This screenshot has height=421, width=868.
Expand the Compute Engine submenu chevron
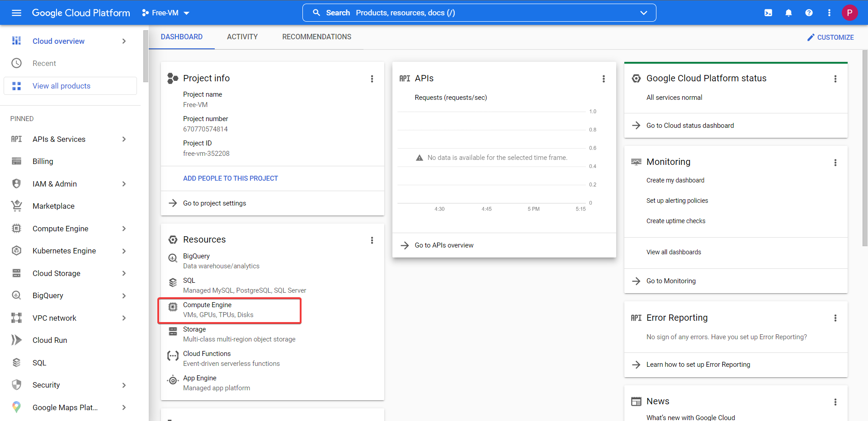click(x=124, y=229)
